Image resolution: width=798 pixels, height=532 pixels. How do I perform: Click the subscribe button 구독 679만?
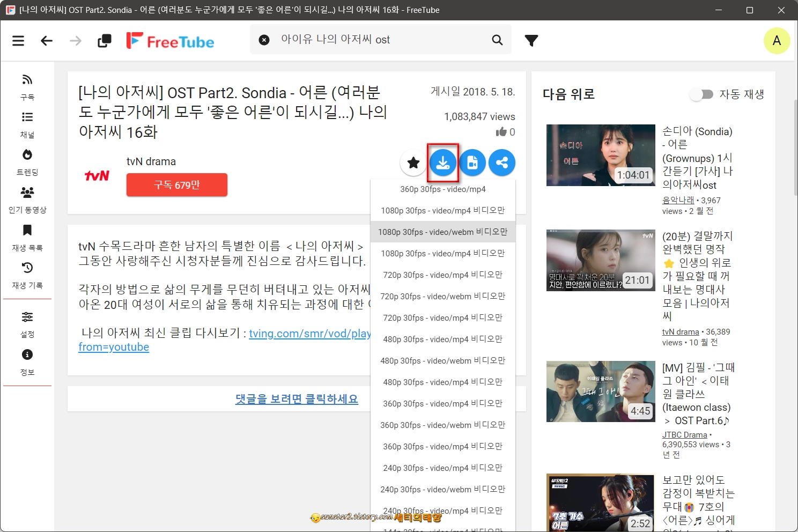pos(177,184)
